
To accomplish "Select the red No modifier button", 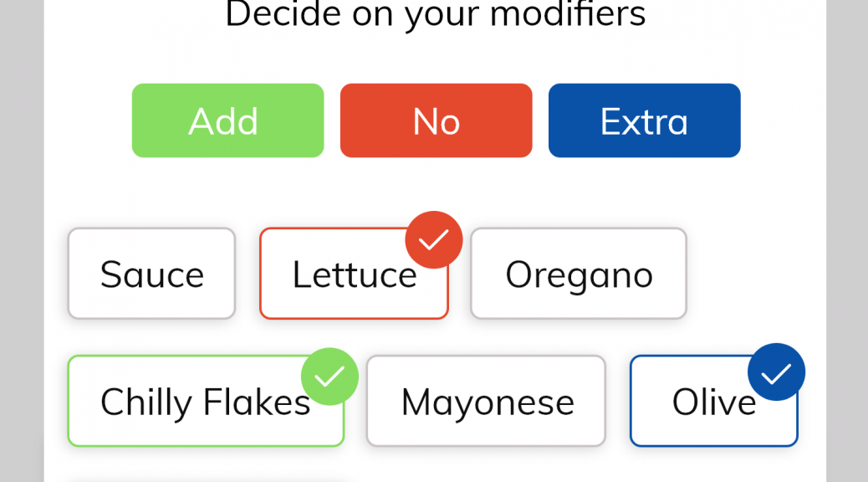I will click(437, 120).
